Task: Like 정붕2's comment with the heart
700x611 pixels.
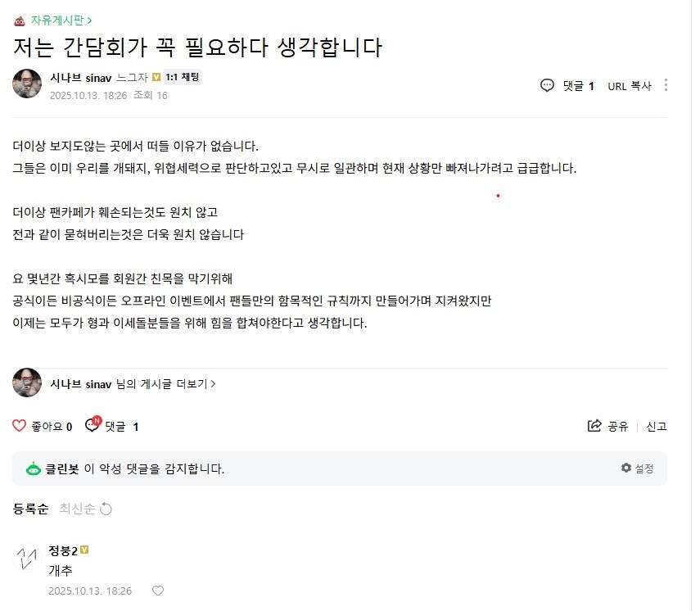Action: [x=158, y=591]
